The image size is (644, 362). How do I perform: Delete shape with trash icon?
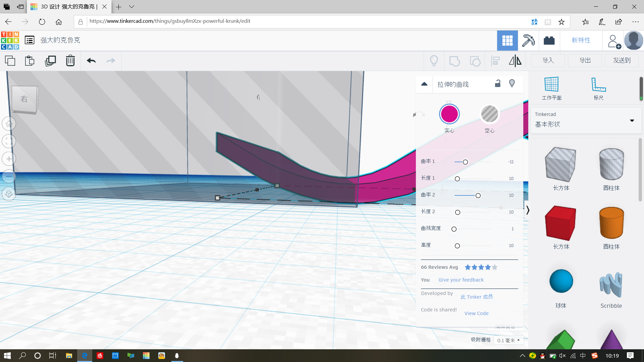click(70, 61)
